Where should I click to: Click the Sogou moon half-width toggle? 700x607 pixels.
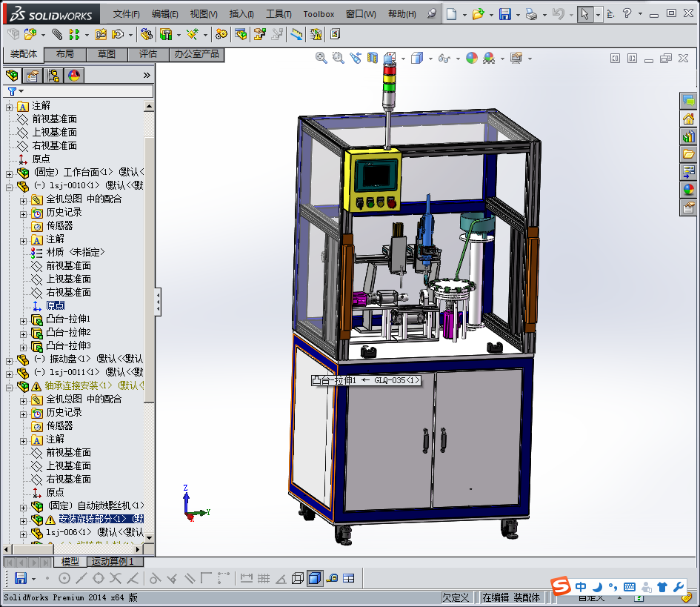click(x=597, y=587)
